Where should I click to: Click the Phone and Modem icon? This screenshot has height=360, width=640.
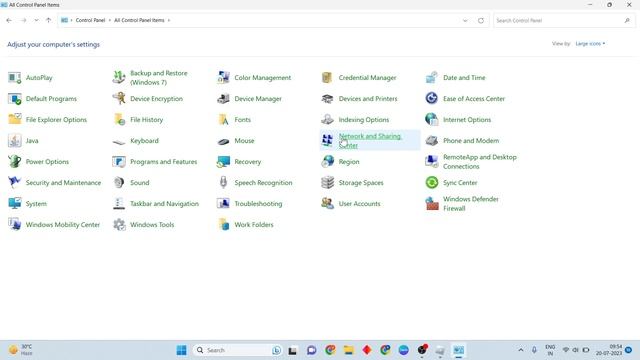[x=432, y=140]
